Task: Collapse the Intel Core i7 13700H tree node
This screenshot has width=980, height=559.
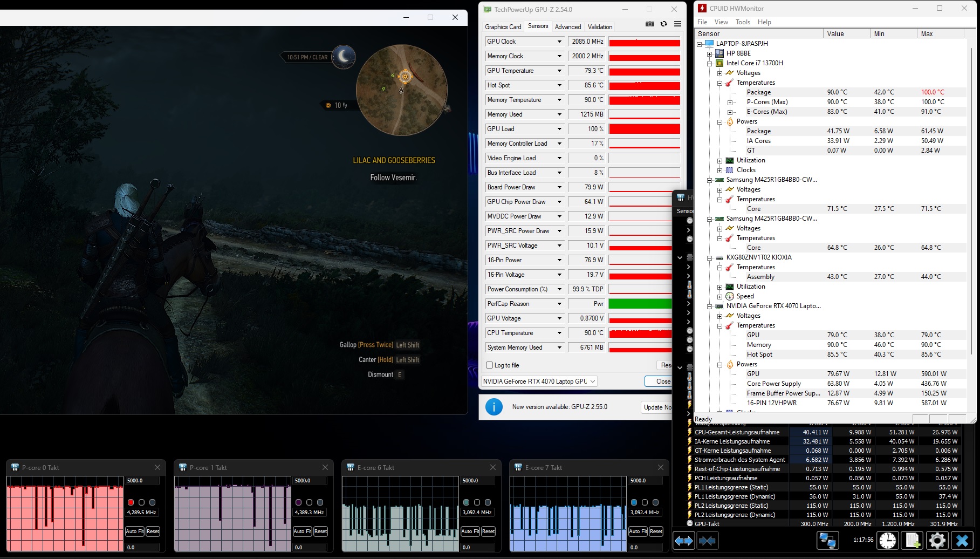Action: (x=710, y=63)
